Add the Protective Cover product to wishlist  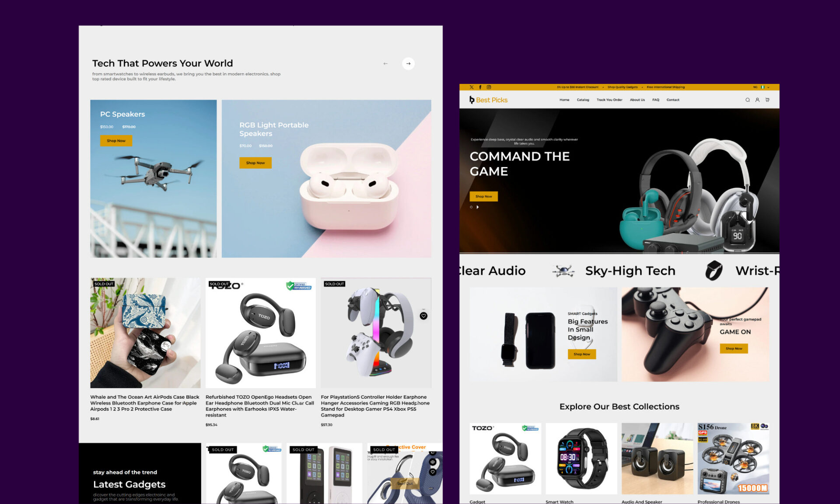(433, 472)
